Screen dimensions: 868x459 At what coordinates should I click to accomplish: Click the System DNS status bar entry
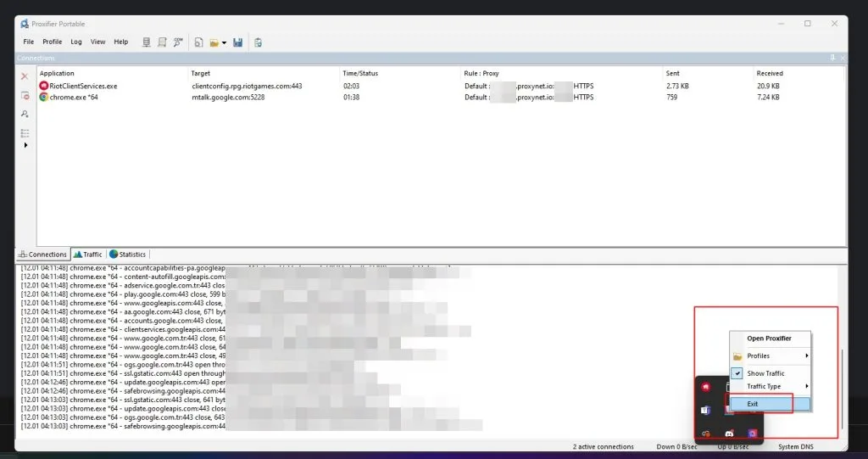[795, 446]
